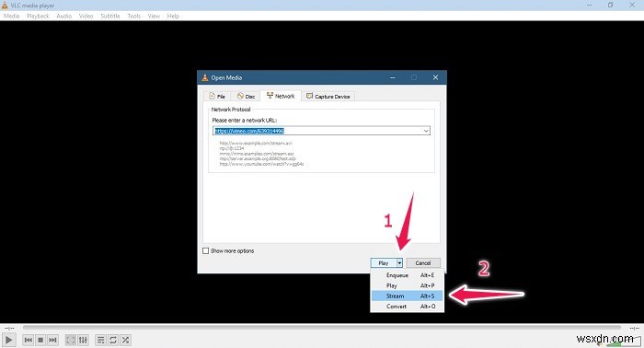644x348 pixels.
Task: Open the Subtitle menu
Action: click(x=110, y=16)
